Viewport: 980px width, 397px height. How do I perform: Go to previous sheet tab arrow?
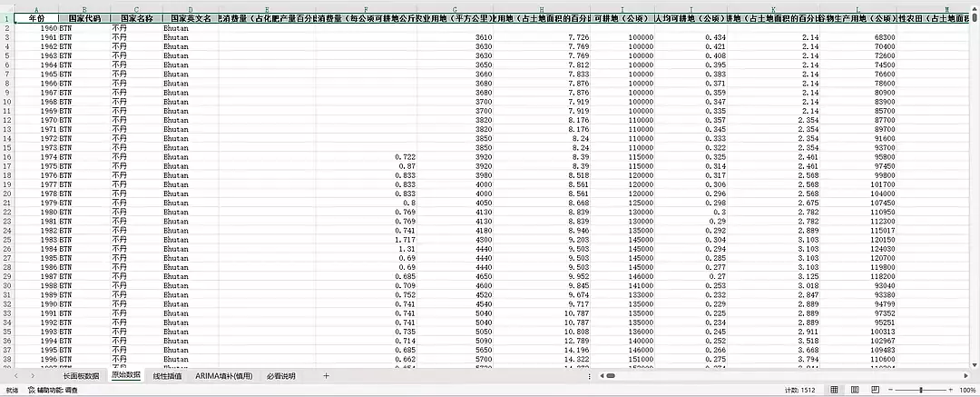point(15,376)
